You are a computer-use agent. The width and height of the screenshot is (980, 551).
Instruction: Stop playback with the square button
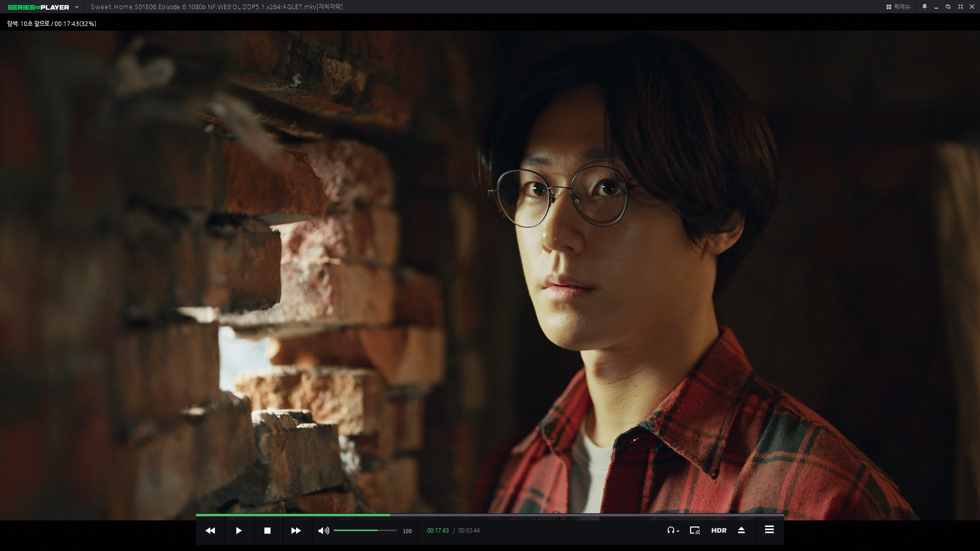tap(267, 531)
